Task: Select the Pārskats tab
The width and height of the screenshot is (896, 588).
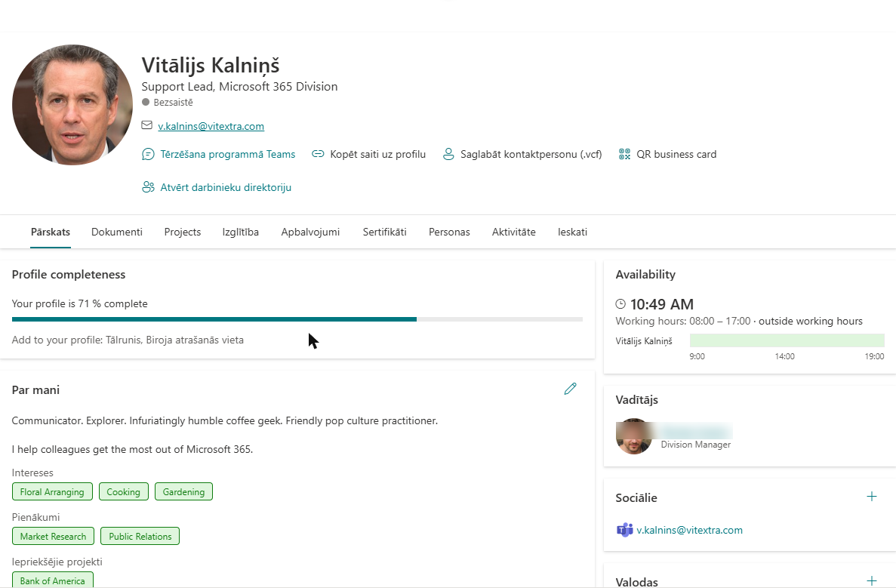Action: tap(51, 232)
